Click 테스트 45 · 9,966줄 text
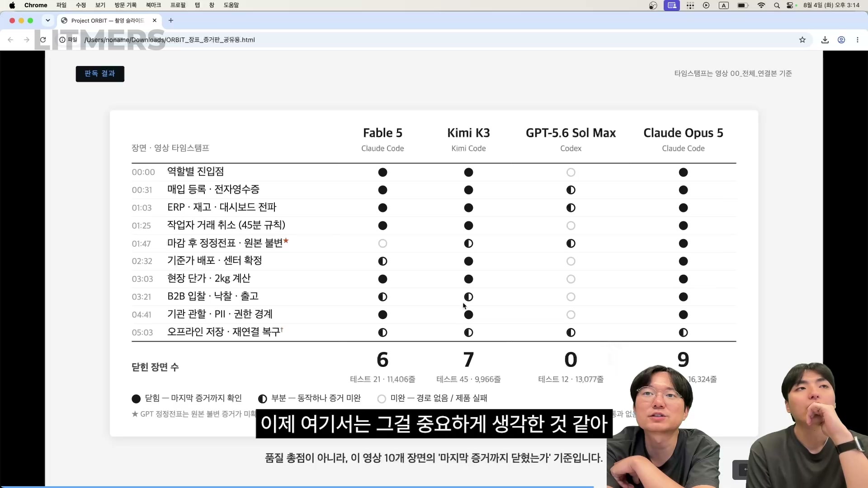868x488 pixels. 468,380
